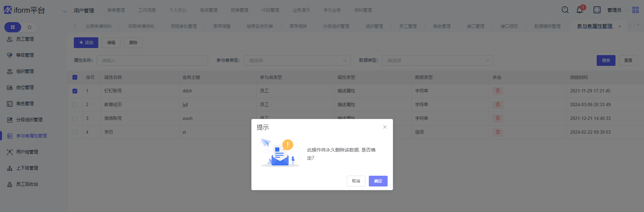The image size is (644, 212).
Task: Expand the 参与者类型 dropdown
Action: tap(297, 60)
